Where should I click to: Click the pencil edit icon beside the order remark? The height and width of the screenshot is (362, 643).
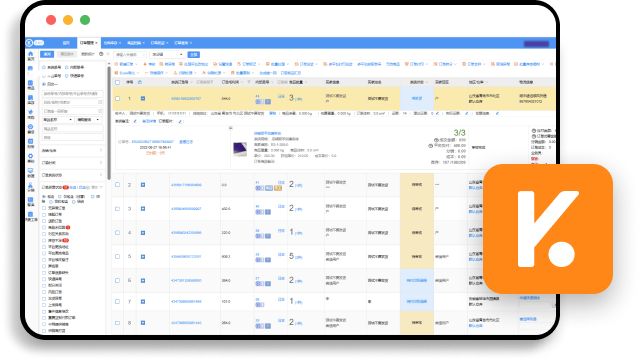135,121
